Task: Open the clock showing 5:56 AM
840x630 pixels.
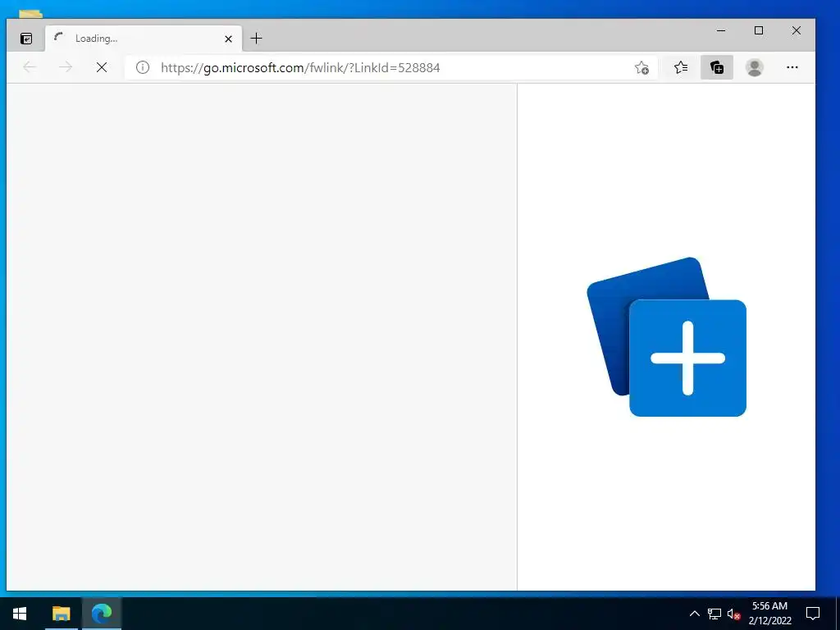Action: [769, 614]
